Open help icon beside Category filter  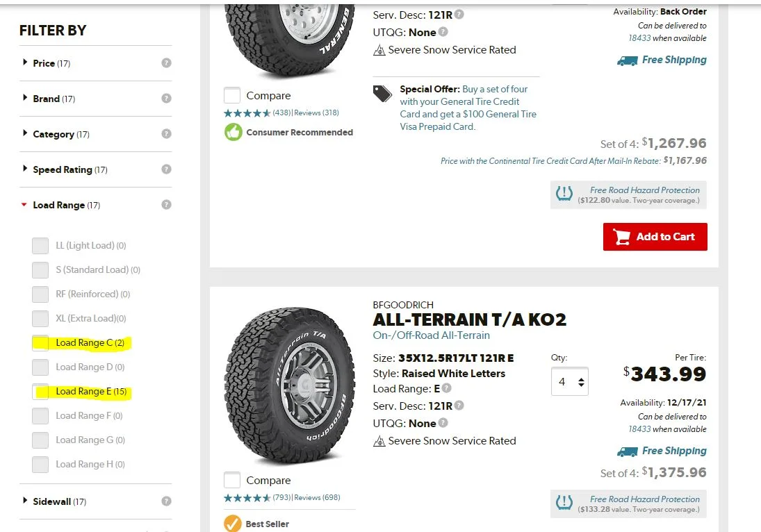tap(166, 134)
